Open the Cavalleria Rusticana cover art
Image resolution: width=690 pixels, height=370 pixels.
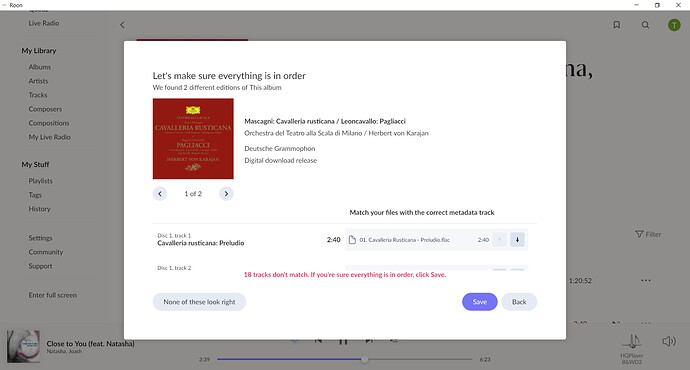pyautogui.click(x=193, y=139)
